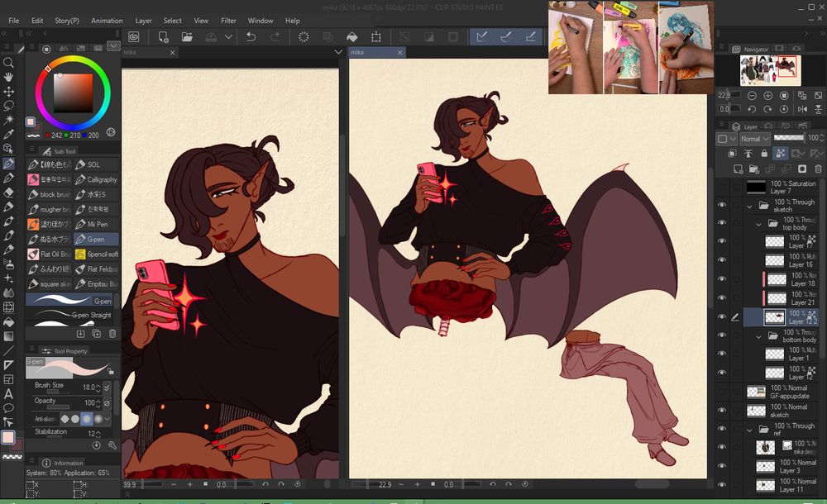Open canvas tab list dropdown arrow
The image size is (827, 504).
tap(338, 52)
